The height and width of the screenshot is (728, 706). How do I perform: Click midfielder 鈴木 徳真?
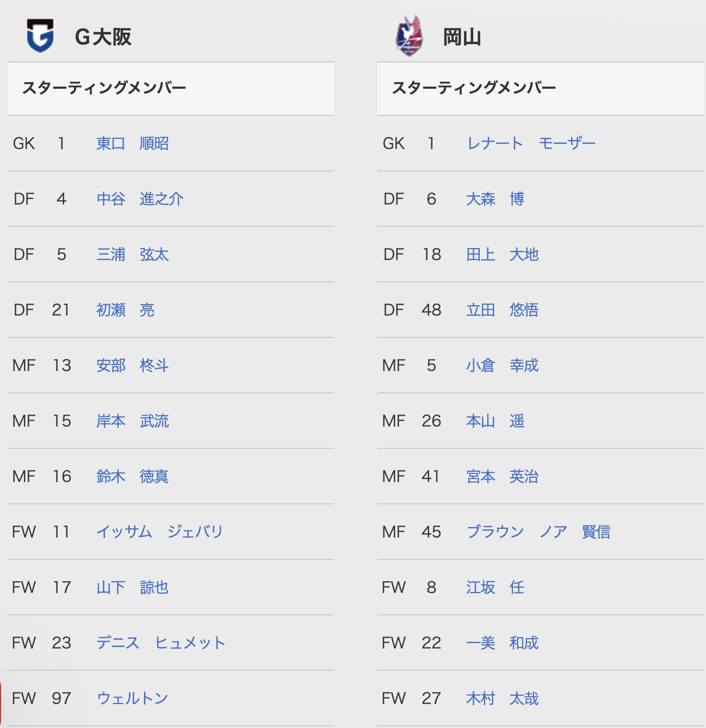[x=132, y=477]
